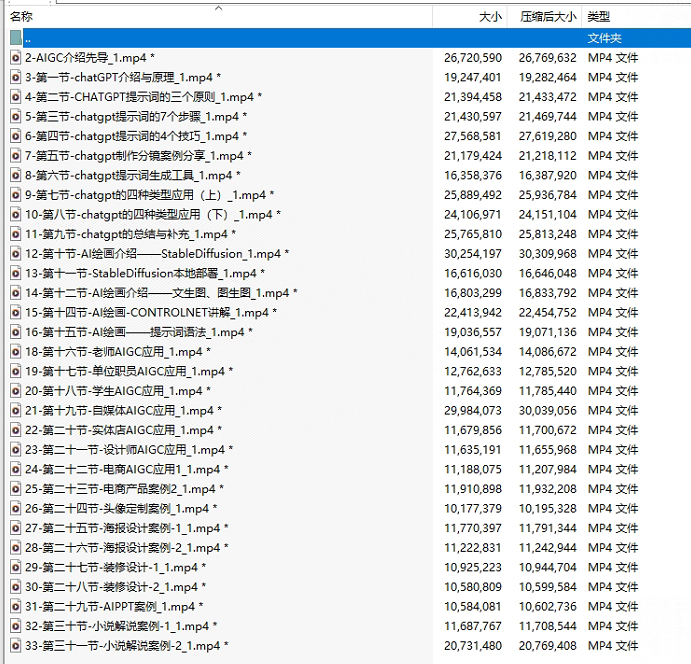Click file icon of 15-第十四节-AI绘画-CONTROLNET讲解_1.mp4
The width and height of the screenshot is (691, 664).
pyautogui.click(x=15, y=312)
